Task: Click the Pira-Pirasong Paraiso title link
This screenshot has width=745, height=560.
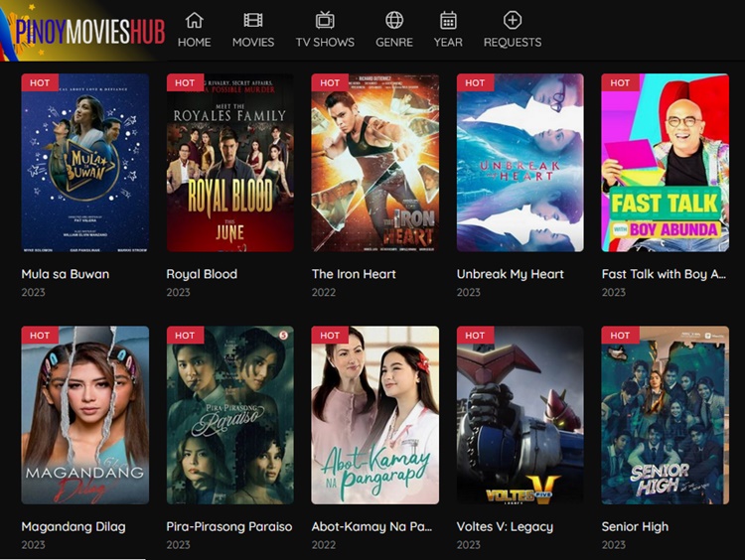Action: [229, 527]
